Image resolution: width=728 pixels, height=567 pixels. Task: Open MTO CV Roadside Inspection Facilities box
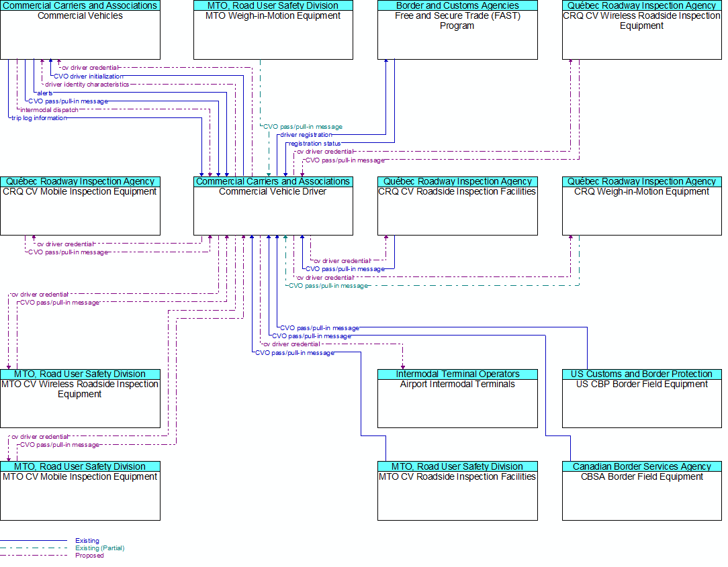coord(457,491)
